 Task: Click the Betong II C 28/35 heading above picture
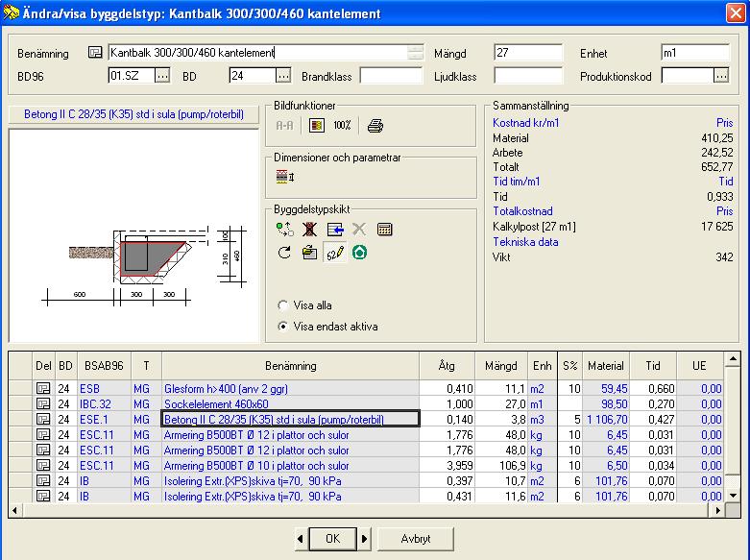133,114
